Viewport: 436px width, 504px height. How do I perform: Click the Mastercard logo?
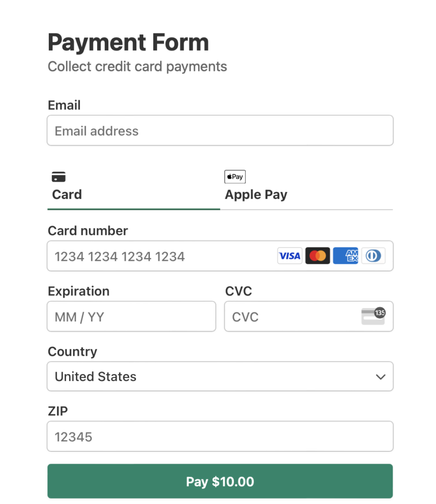(318, 256)
